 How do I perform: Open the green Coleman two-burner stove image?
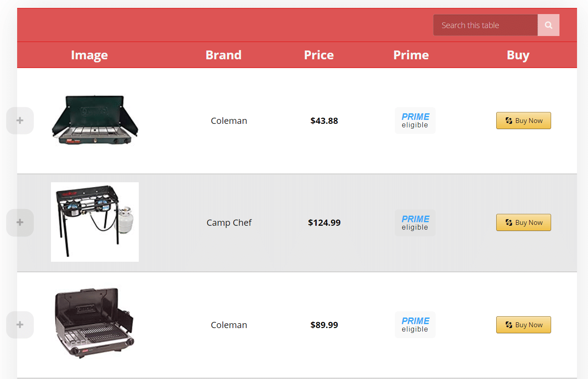(x=95, y=120)
